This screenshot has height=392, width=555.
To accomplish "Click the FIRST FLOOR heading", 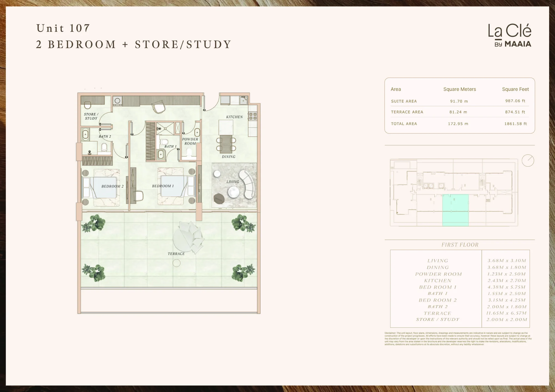I will [460, 245].
